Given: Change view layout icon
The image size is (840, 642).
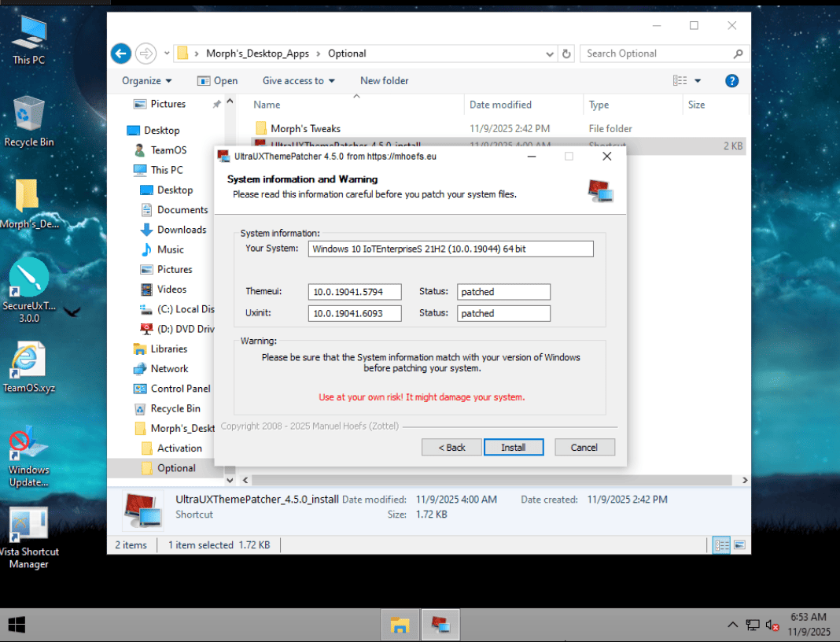Looking at the screenshot, I should pyautogui.click(x=680, y=80).
